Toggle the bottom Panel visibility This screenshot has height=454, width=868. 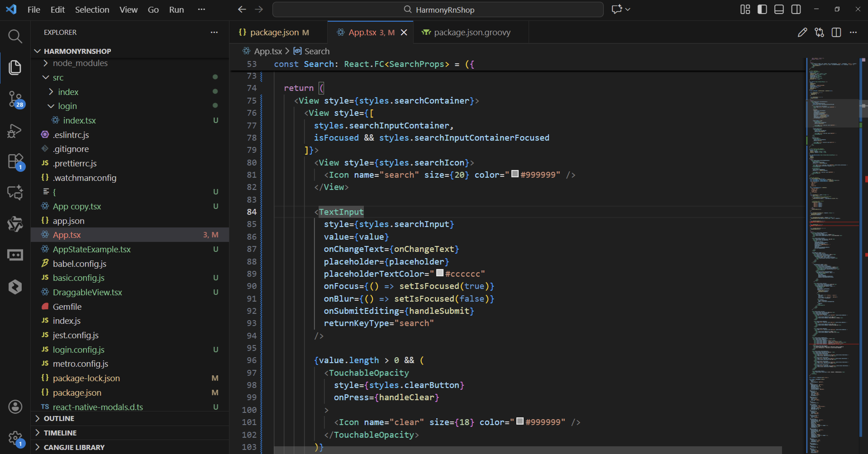click(x=779, y=9)
